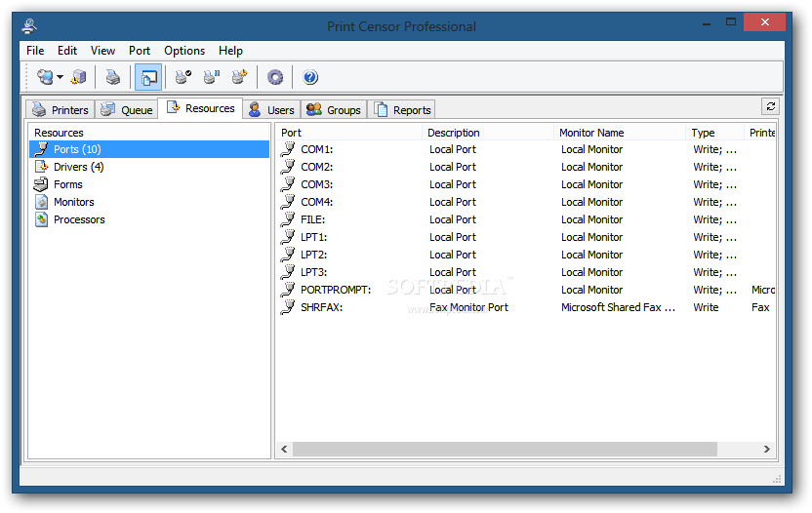Click the Write type cell of the SHRFAX: row
The height and width of the screenshot is (513, 812).
[706, 307]
